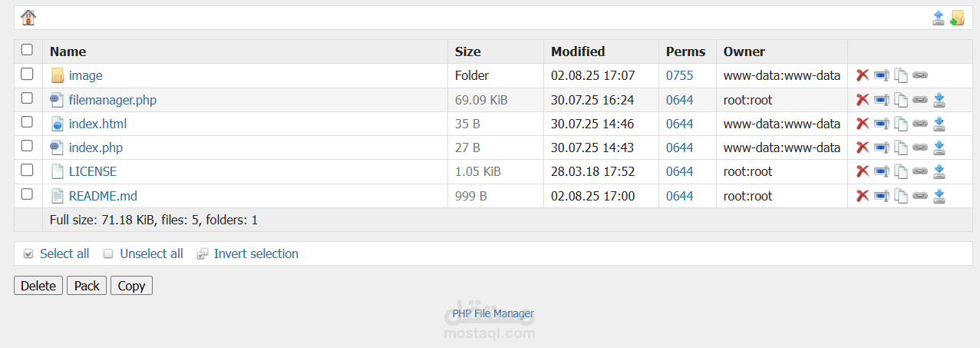Image resolution: width=980 pixels, height=348 pixels.
Task: Click rename icon in the README.md row
Action: click(881, 196)
